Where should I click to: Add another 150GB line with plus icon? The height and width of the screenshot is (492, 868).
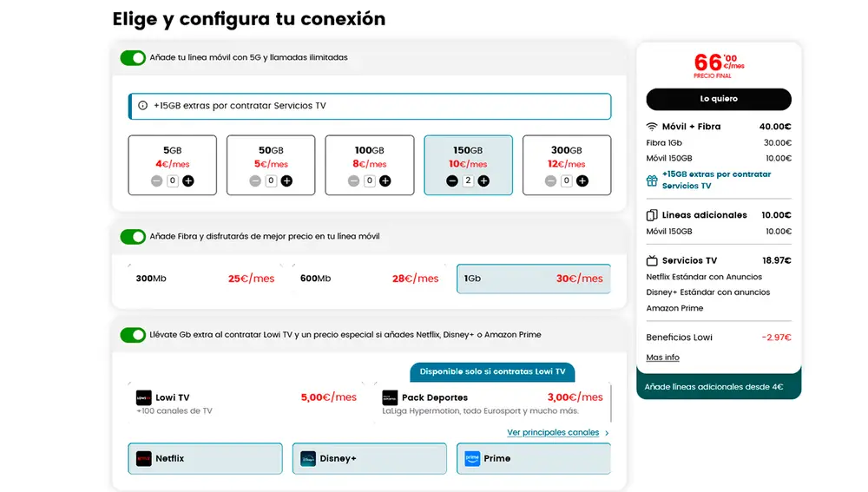click(483, 180)
